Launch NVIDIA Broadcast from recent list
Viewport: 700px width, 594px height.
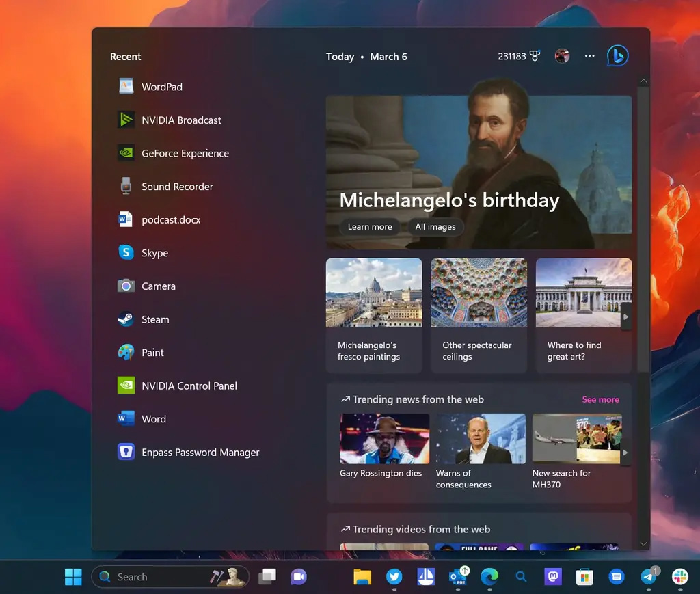coord(181,120)
